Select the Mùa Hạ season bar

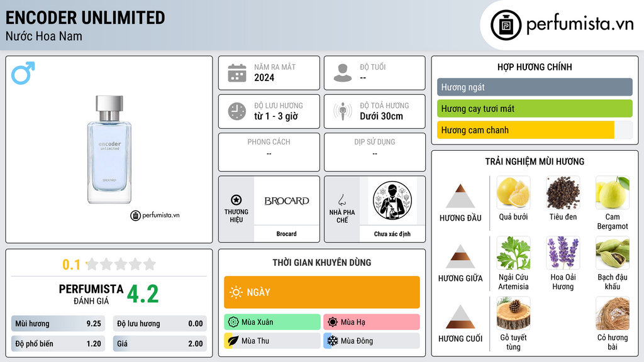coord(372,322)
